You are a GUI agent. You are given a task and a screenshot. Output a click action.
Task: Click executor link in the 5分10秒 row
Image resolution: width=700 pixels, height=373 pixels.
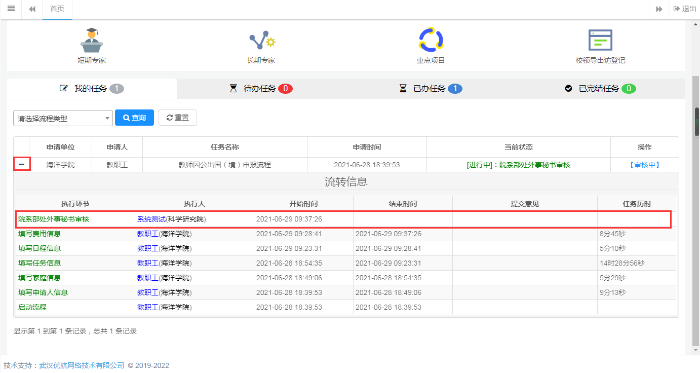[x=148, y=249]
